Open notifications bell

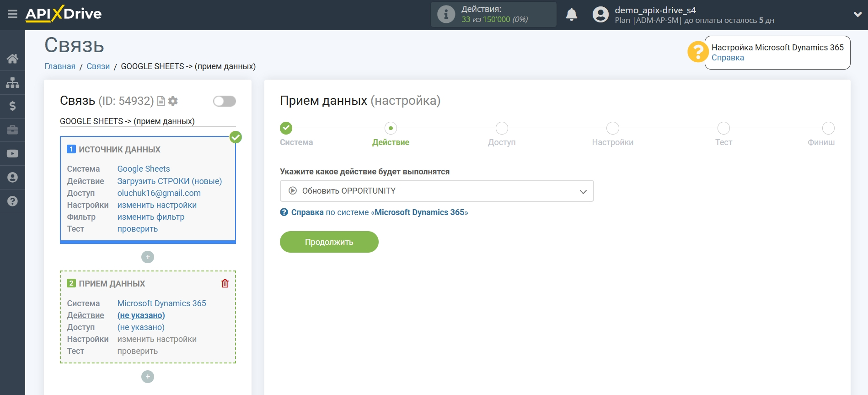(571, 15)
